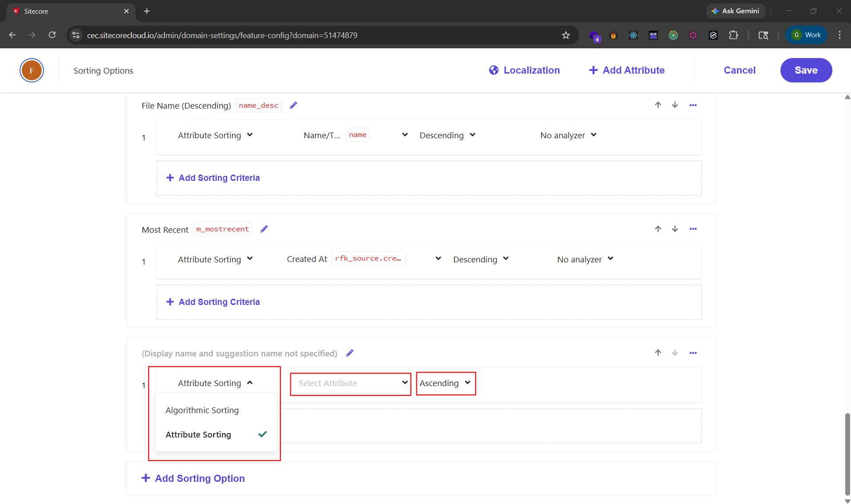Open Select Attribute dropdown
The image size is (851, 504).
pos(351,383)
